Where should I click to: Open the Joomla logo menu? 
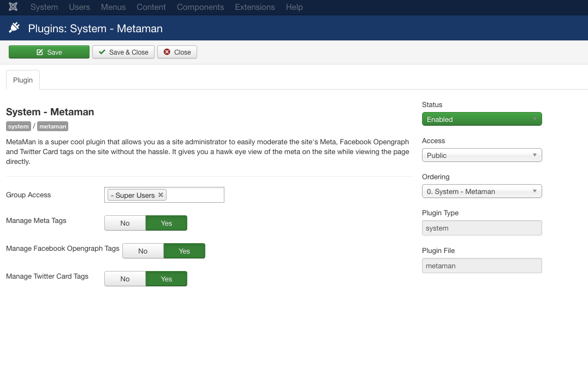(13, 7)
